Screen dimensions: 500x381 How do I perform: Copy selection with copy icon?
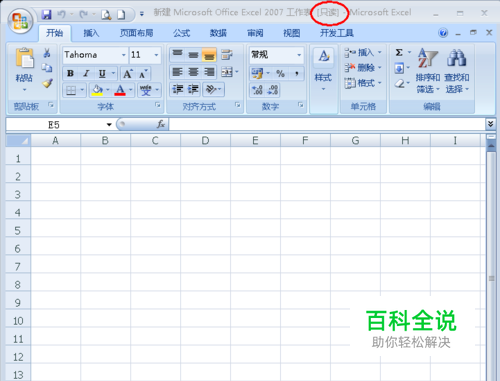[x=47, y=68]
